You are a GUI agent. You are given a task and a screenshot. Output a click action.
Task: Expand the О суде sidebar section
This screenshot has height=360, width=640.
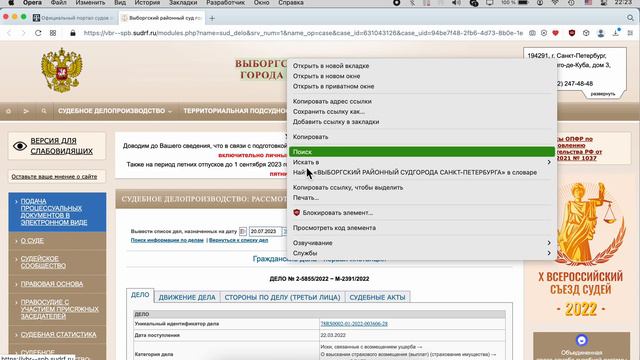click(32, 241)
